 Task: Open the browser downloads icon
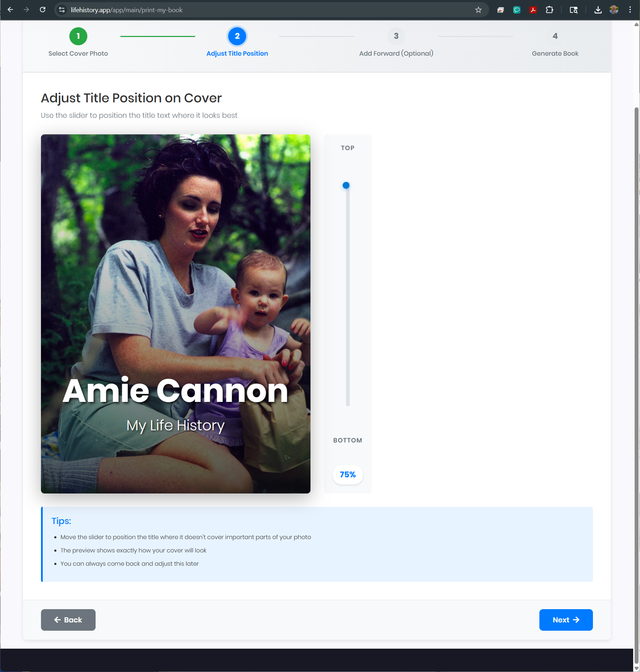[x=598, y=10]
